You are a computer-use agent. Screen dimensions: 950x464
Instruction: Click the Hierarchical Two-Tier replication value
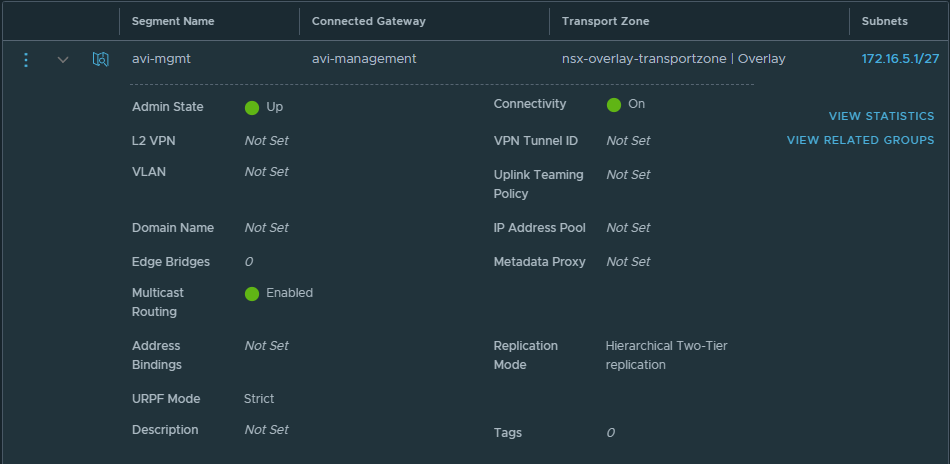pos(666,355)
